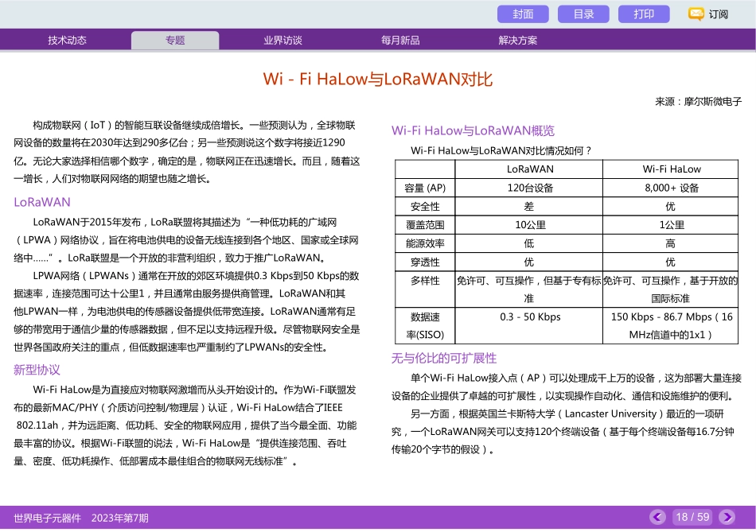Switch to the 业界访谈 tab

283,39
